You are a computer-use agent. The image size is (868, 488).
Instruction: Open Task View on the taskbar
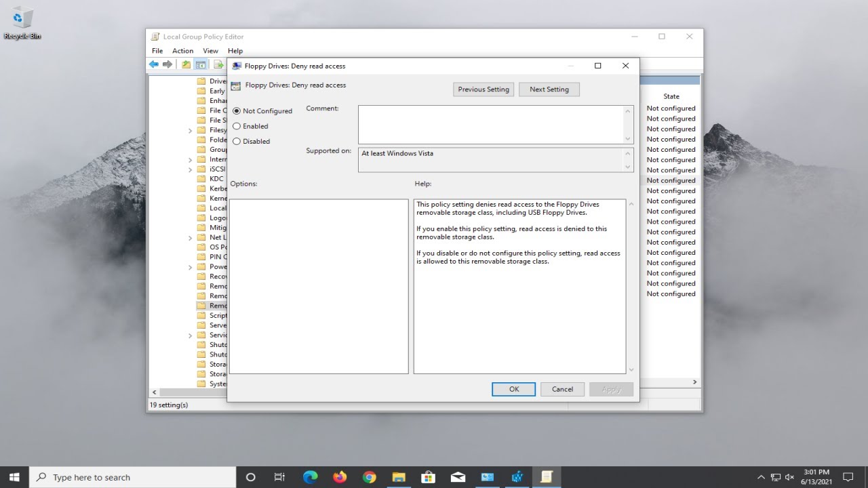pos(279,477)
